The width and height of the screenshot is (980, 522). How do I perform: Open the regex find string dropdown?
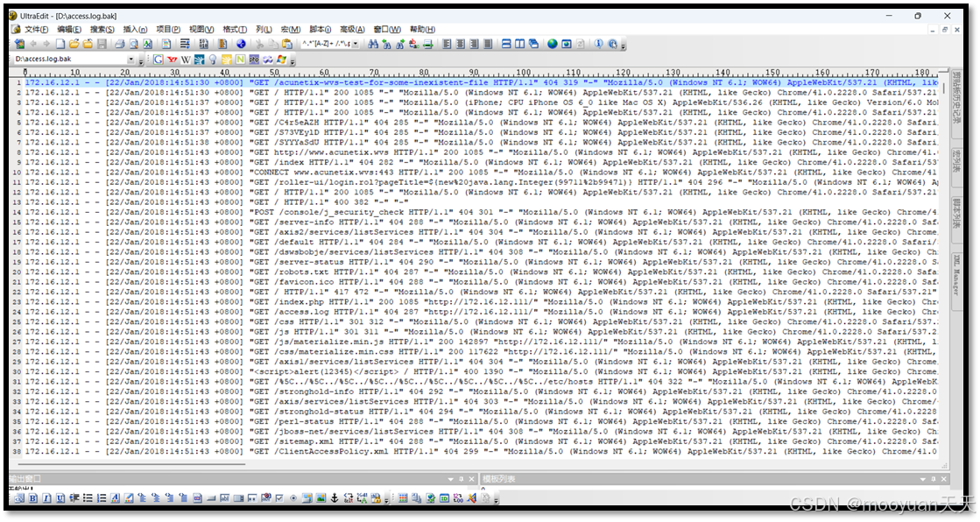click(x=355, y=44)
